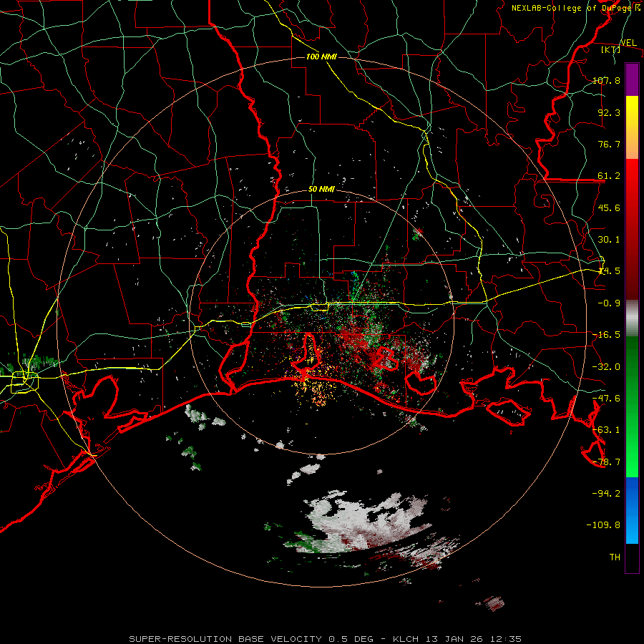Viewport: 644px width, 644px height.
Task: Click the Super-Resolution Base Velocity caption
Action: 326,639
